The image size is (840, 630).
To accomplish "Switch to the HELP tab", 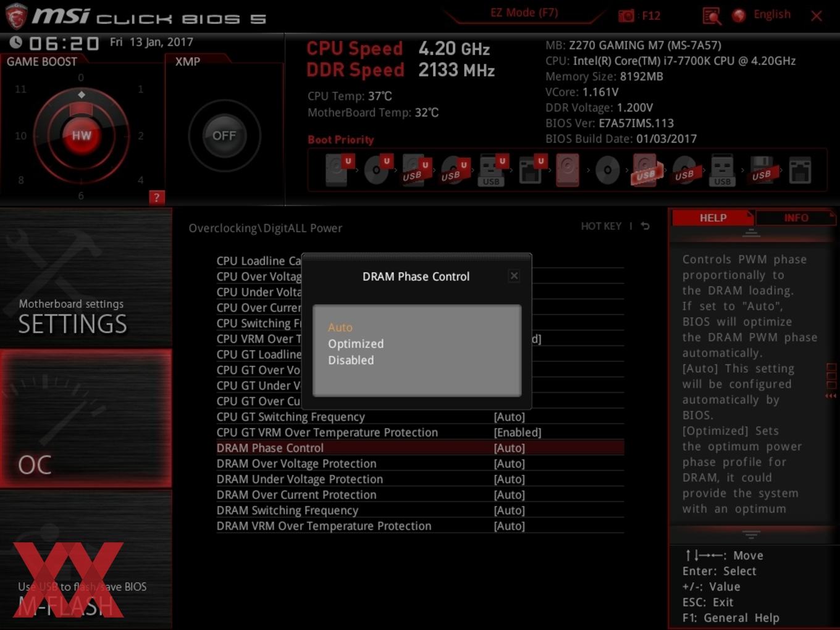I will click(713, 217).
